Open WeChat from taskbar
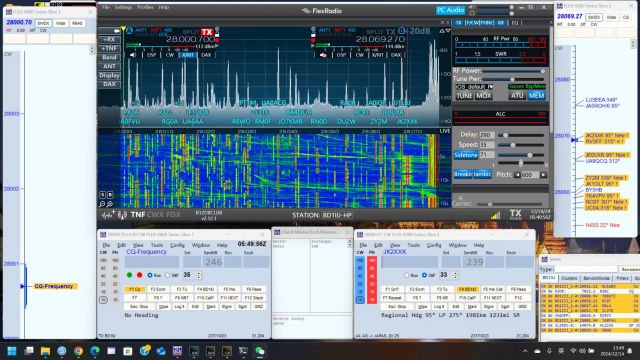The height and width of the screenshot is (360, 640). [x=260, y=351]
